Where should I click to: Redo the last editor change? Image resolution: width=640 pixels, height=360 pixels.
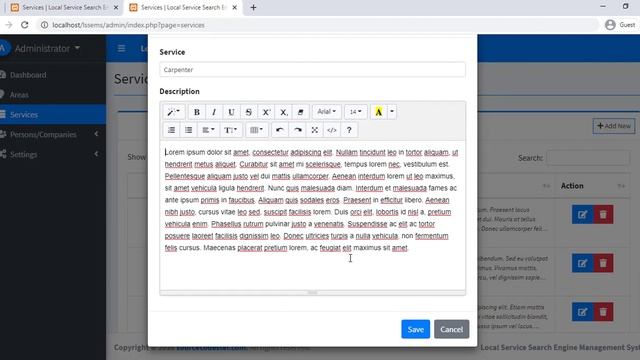pyautogui.click(x=298, y=130)
